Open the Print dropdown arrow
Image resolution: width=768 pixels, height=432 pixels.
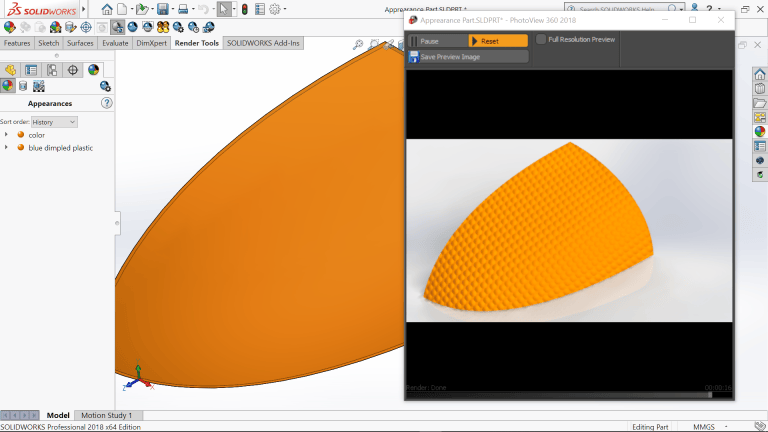[x=193, y=9]
